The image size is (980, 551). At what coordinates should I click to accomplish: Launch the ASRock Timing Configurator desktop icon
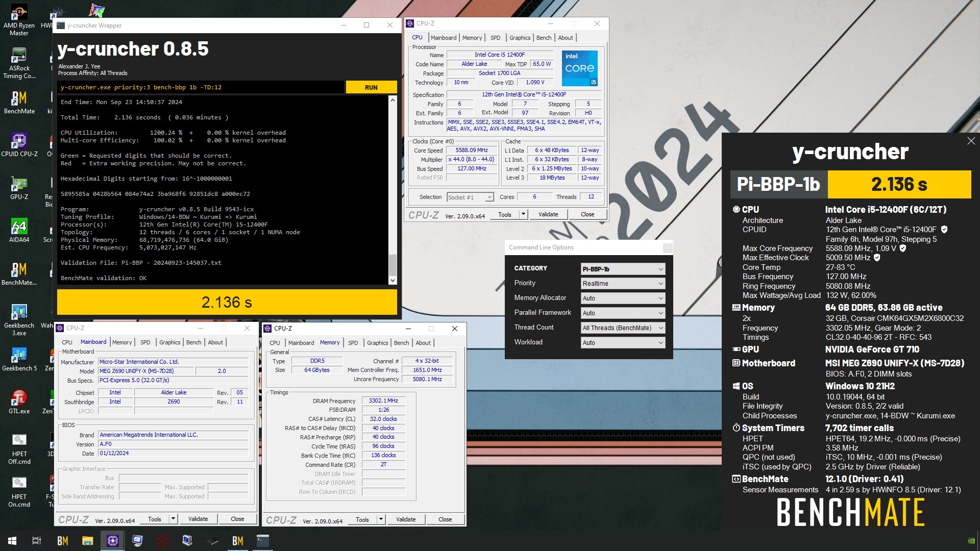pos(19,63)
